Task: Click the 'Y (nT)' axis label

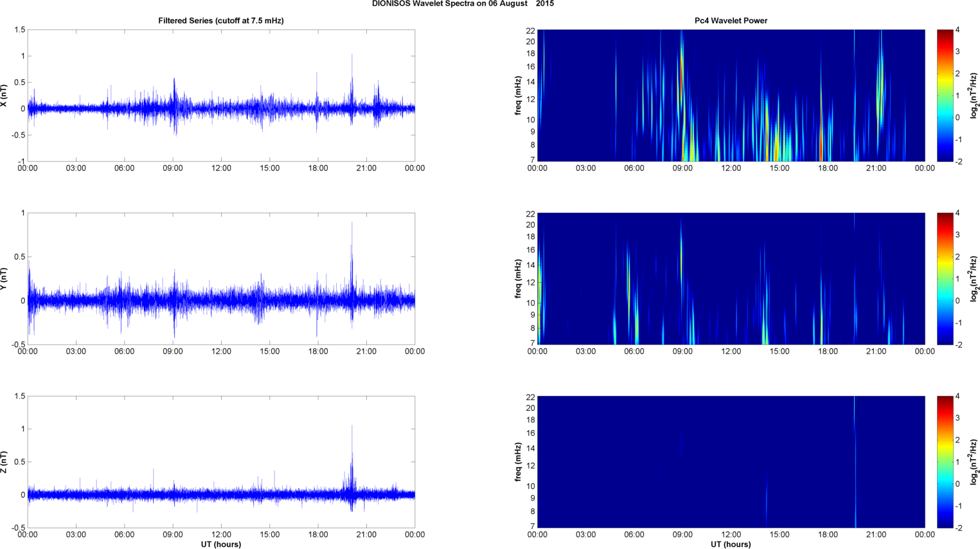Action: click(x=4, y=279)
